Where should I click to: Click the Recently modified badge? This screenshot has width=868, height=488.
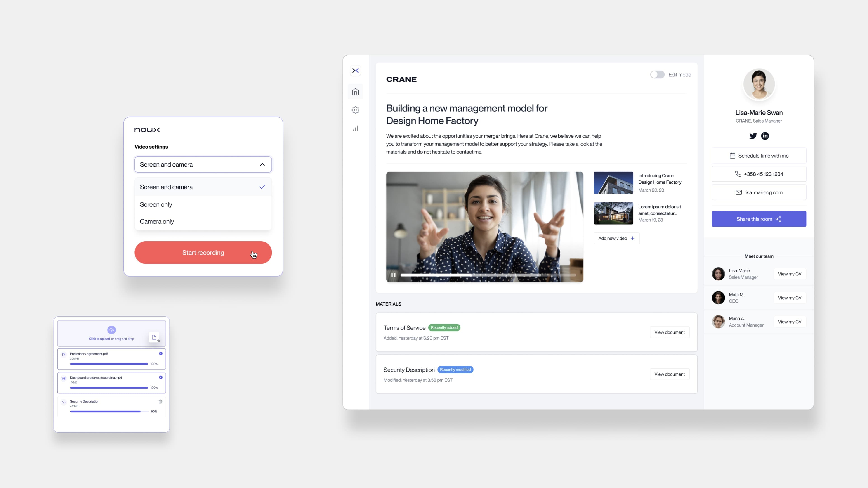[455, 370]
